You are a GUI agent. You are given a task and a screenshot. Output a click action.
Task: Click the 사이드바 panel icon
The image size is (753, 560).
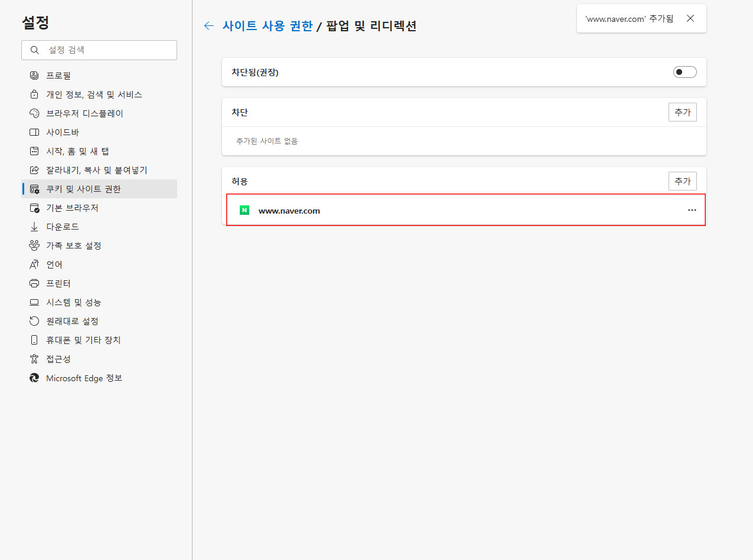[34, 132]
